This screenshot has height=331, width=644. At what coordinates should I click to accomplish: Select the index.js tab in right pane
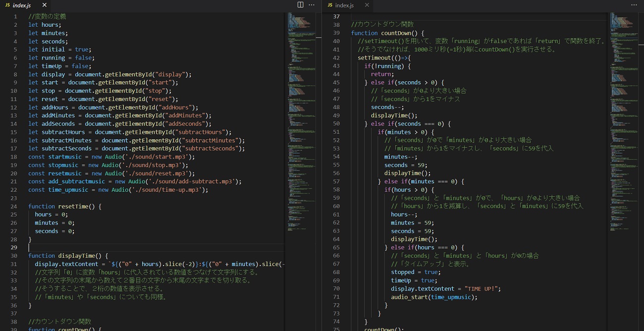pos(344,5)
